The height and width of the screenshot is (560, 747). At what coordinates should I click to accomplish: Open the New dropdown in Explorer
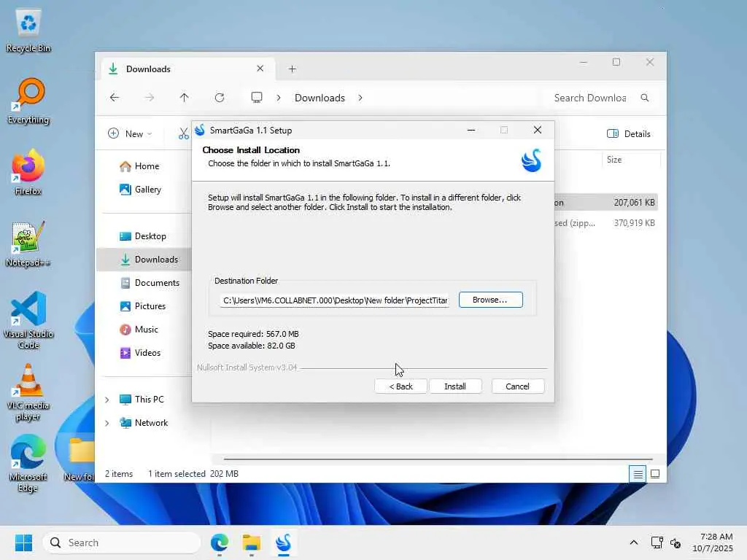click(x=130, y=134)
